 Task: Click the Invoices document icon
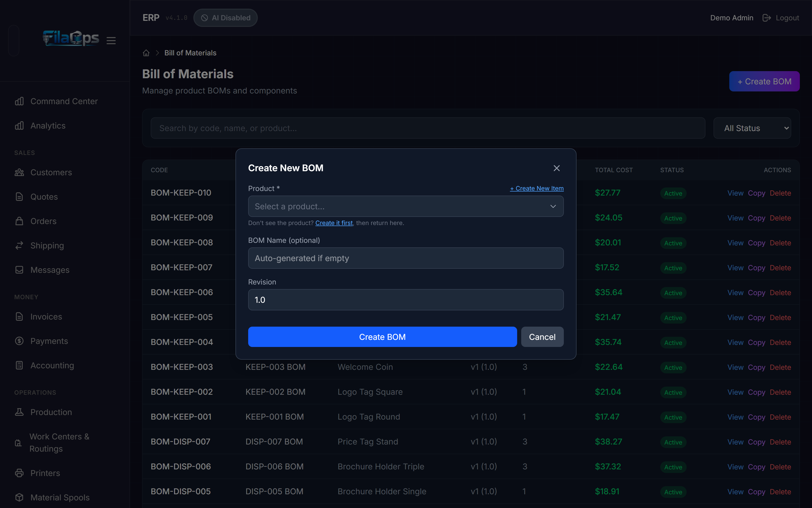coord(20,316)
